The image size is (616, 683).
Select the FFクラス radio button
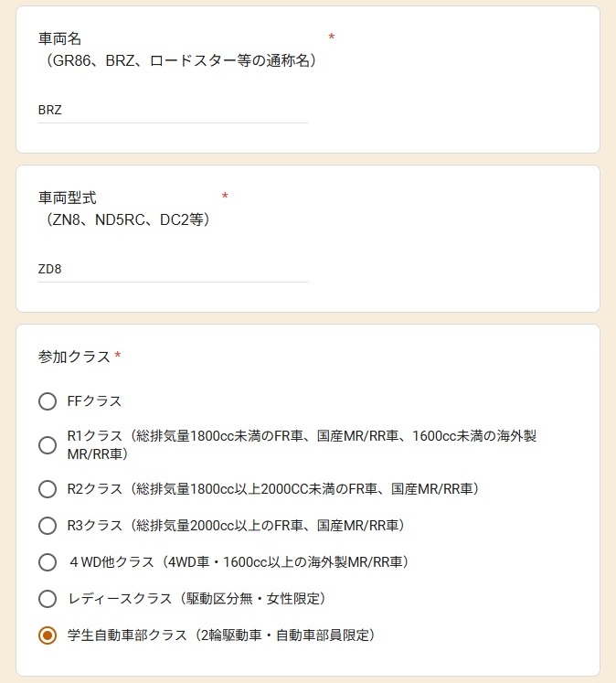(48, 401)
